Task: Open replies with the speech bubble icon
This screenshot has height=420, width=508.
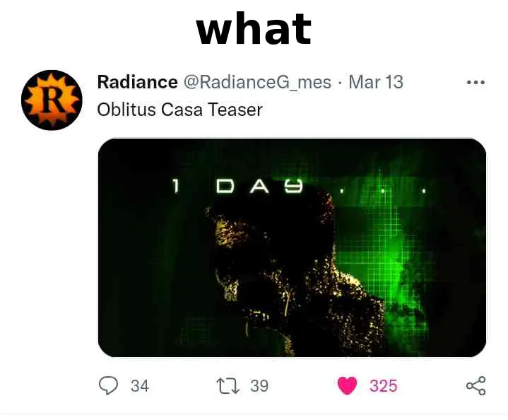Action: 108,385
